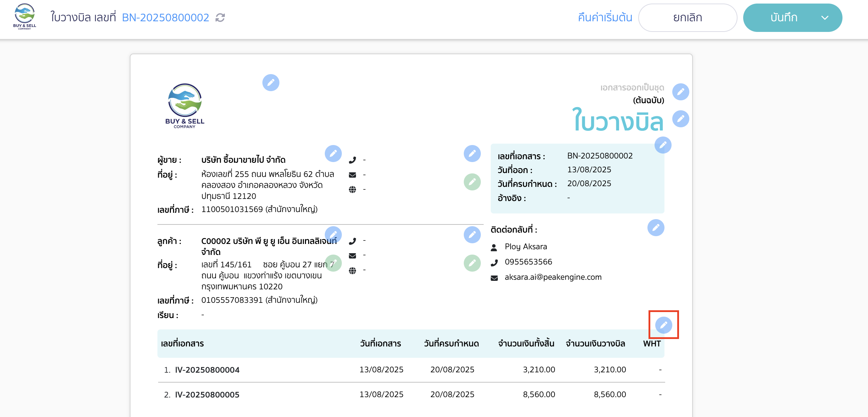Image resolution: width=868 pixels, height=417 pixels.
Task: Edit the เอกสารออกเป็นชุด setting pencil icon
Action: click(x=681, y=92)
